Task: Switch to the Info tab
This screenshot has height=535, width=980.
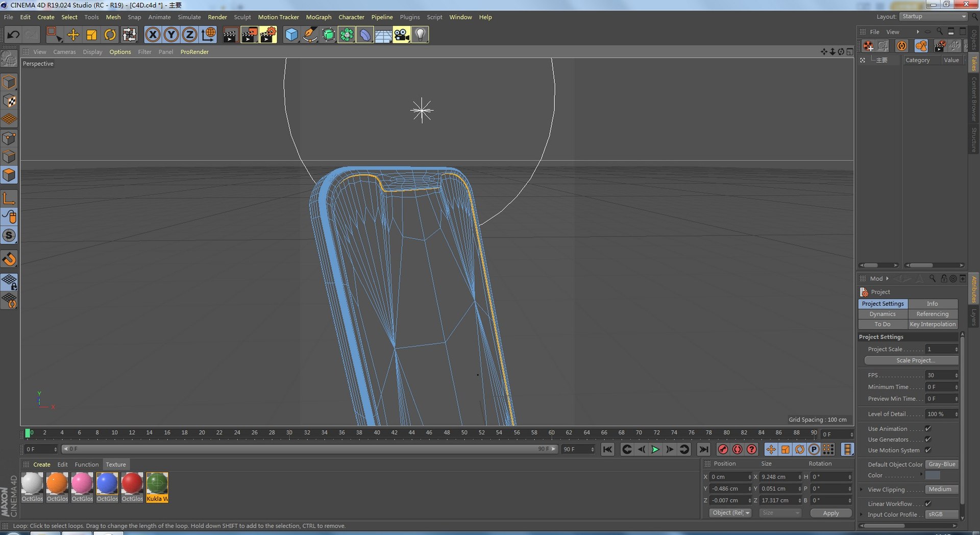Action: (933, 304)
